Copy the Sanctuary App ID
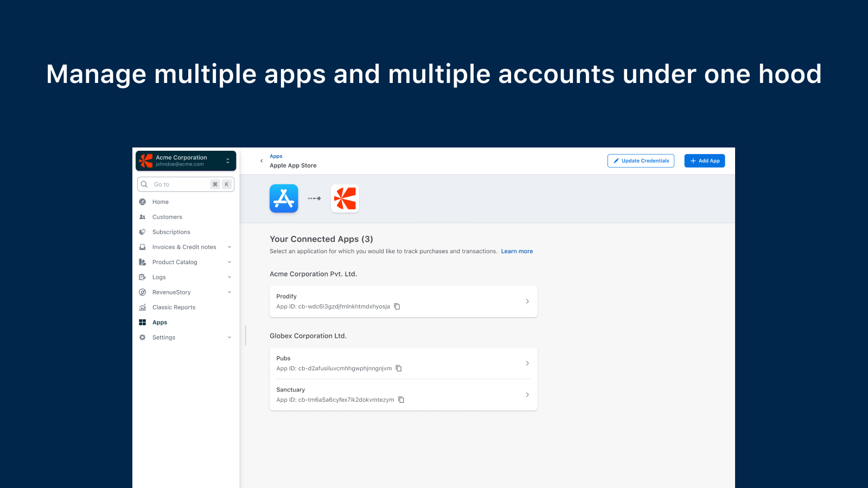The image size is (868, 488). (401, 400)
